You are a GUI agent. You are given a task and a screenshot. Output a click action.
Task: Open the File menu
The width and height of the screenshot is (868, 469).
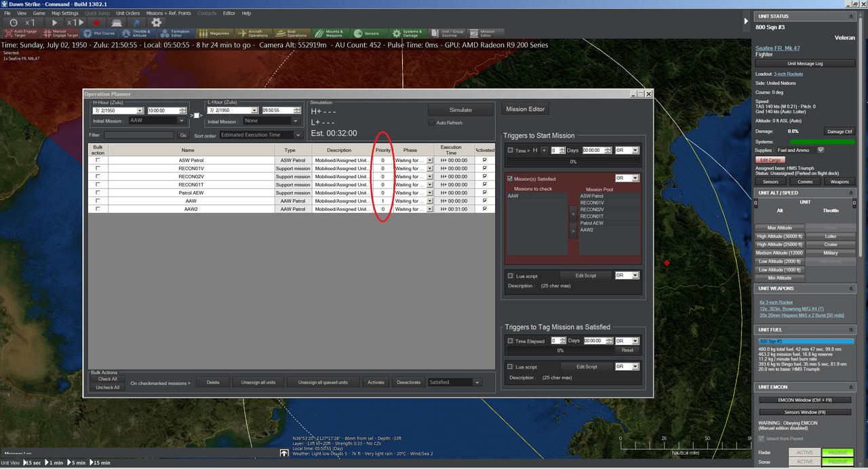(7, 13)
